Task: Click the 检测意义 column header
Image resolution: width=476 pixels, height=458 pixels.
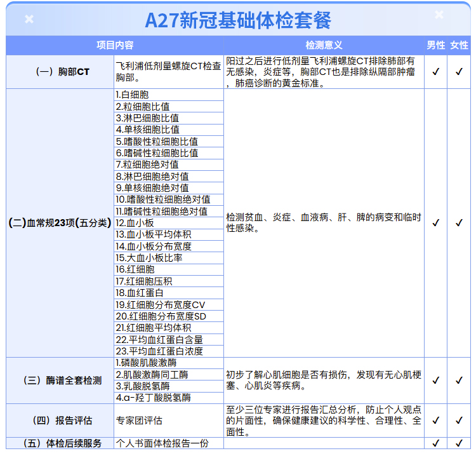Action: [x=324, y=46]
